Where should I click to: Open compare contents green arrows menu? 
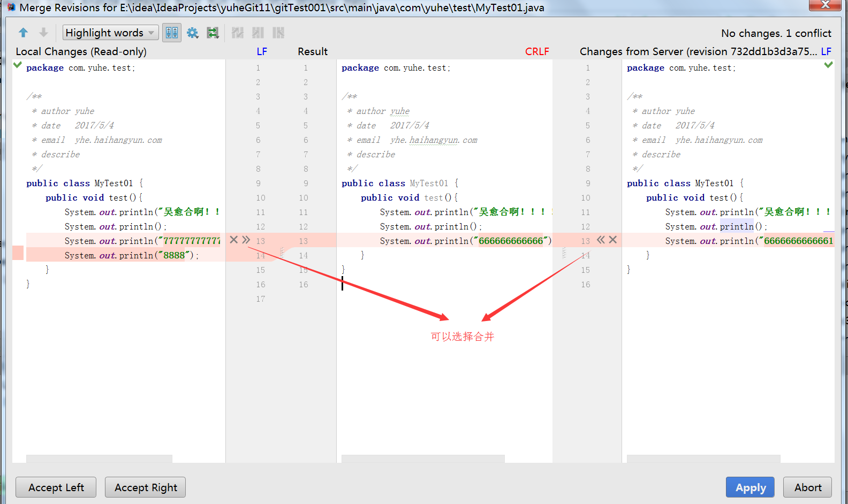click(213, 33)
